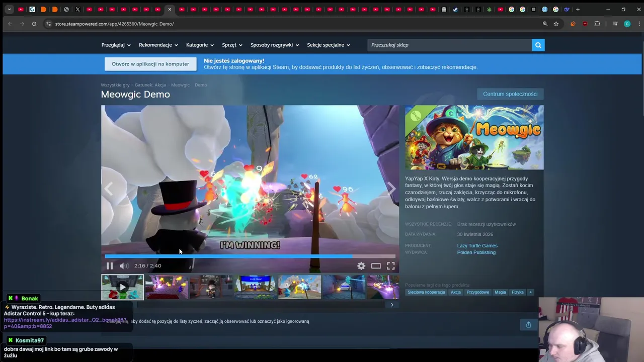
Task: View site information icon in address bar
Action: click(x=48, y=24)
